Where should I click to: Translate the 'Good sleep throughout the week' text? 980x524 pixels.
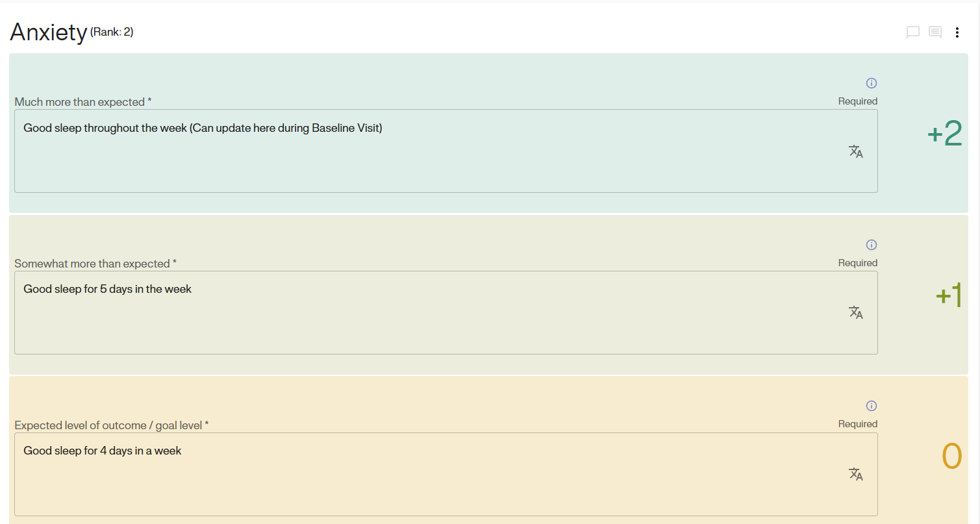(855, 151)
